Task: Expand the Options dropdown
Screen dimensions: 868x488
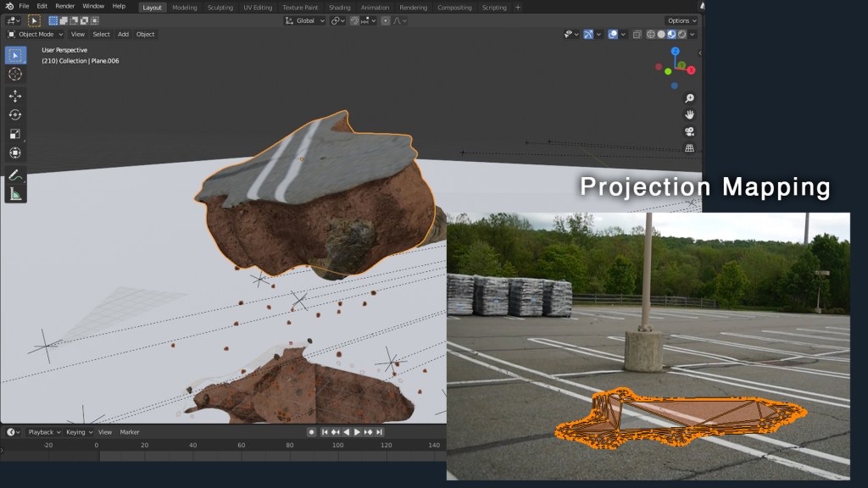Action: [x=682, y=20]
